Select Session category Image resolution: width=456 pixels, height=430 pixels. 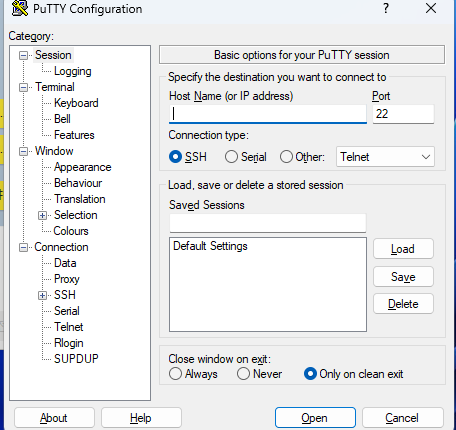pyautogui.click(x=53, y=55)
